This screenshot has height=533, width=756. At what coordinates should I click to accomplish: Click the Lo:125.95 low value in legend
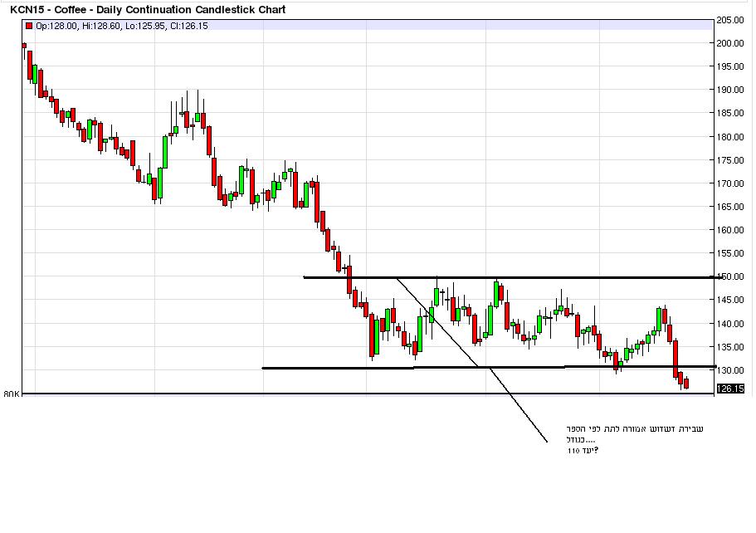coord(145,26)
